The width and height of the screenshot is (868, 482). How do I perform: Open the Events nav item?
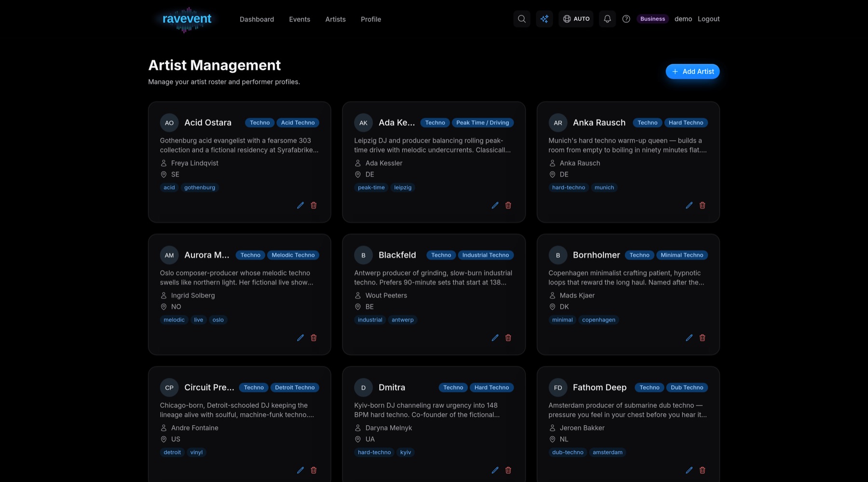(299, 19)
